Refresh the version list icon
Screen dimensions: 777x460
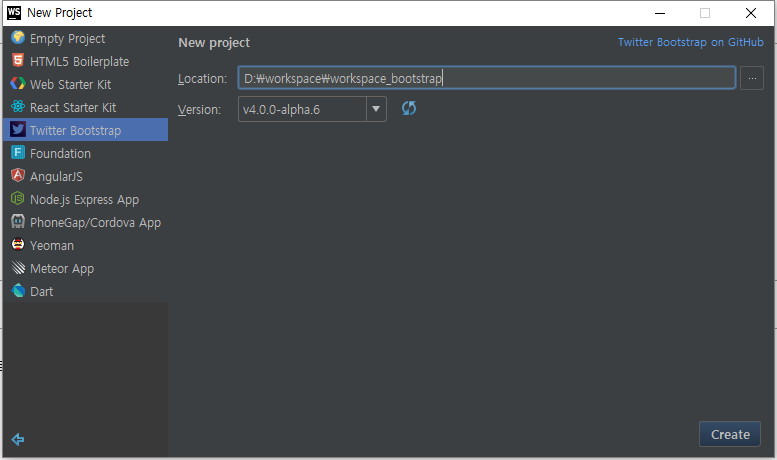click(x=409, y=108)
